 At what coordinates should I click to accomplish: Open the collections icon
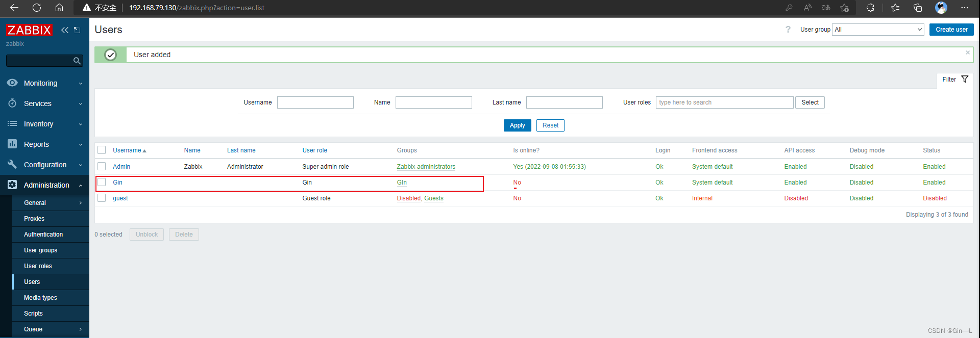click(x=918, y=8)
